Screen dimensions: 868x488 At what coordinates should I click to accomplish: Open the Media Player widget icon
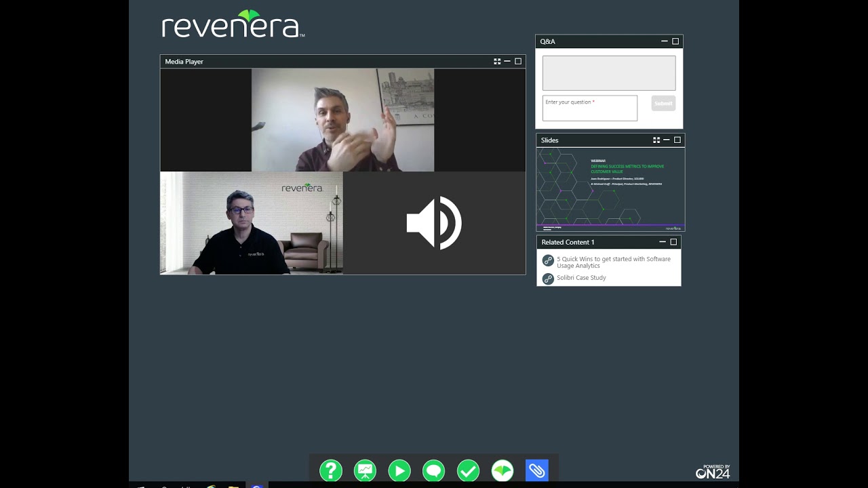(399, 470)
